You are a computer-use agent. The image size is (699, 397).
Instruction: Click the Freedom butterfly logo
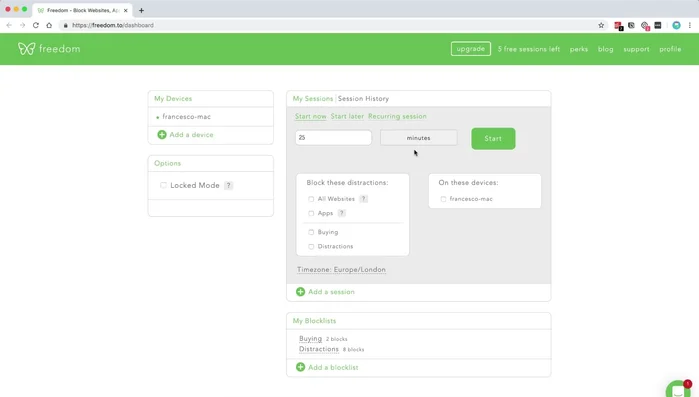26,49
